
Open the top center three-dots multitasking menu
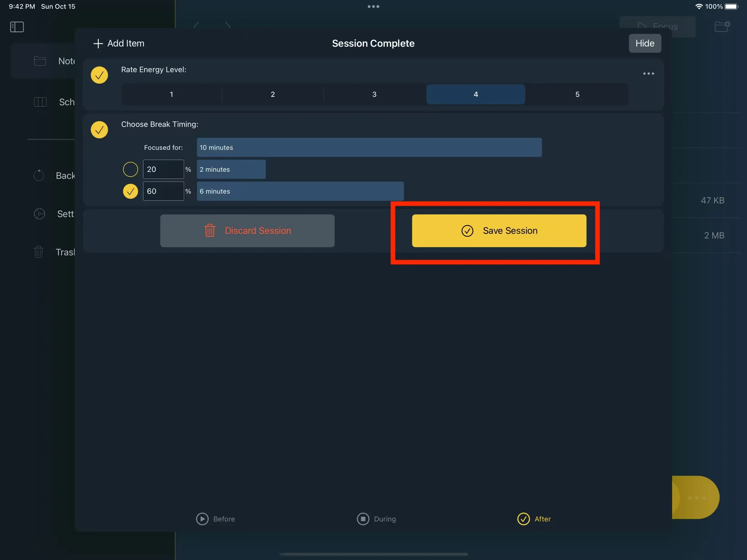pos(373,6)
